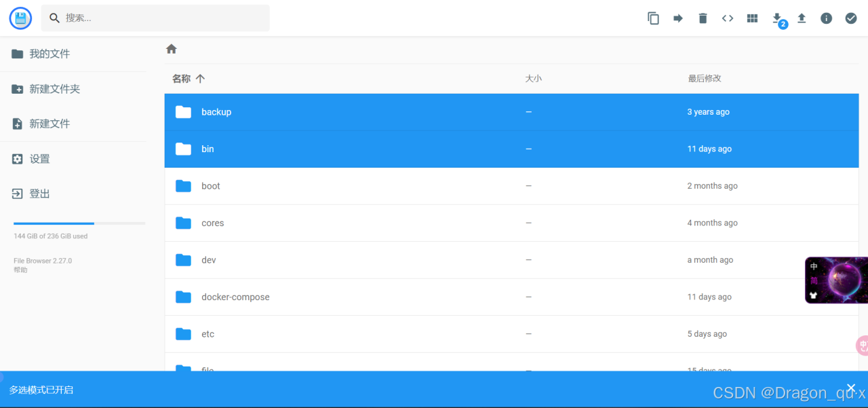Focus the search input field
Image resolution: width=868 pixels, height=408 pixels.
(x=155, y=18)
